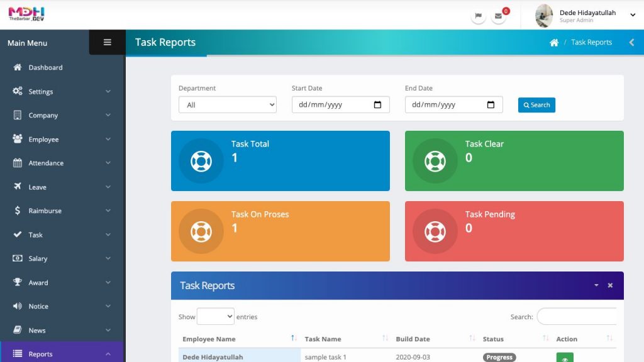Image resolution: width=644 pixels, height=362 pixels.
Task: Open the envelope messages icon
Action: (498, 16)
